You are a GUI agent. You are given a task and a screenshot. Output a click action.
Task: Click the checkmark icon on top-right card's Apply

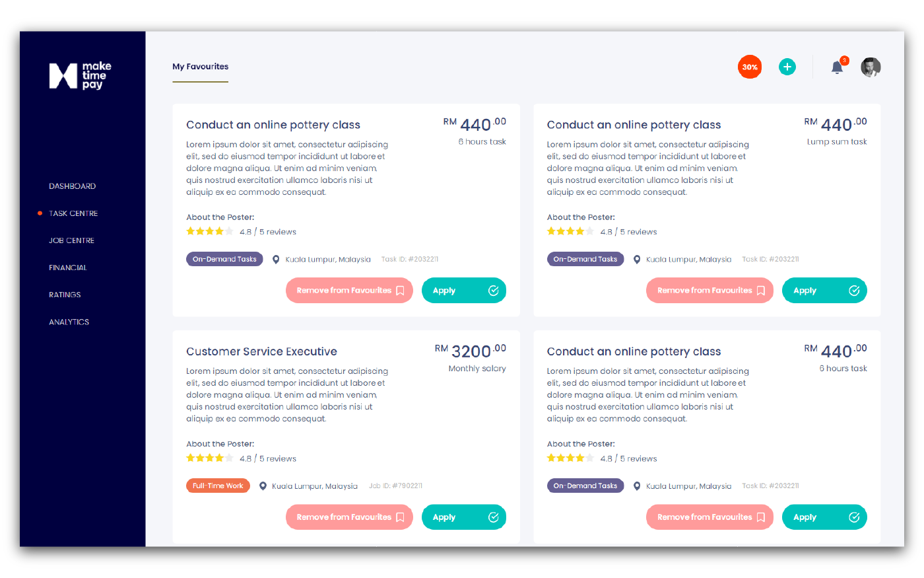click(854, 291)
